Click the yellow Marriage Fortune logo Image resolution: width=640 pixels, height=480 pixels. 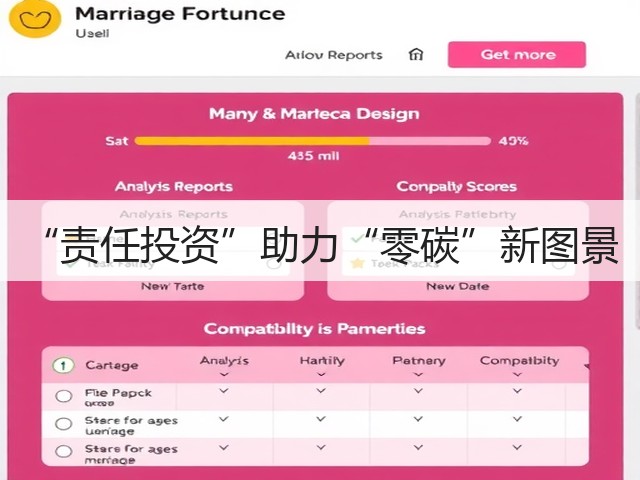coord(35,18)
